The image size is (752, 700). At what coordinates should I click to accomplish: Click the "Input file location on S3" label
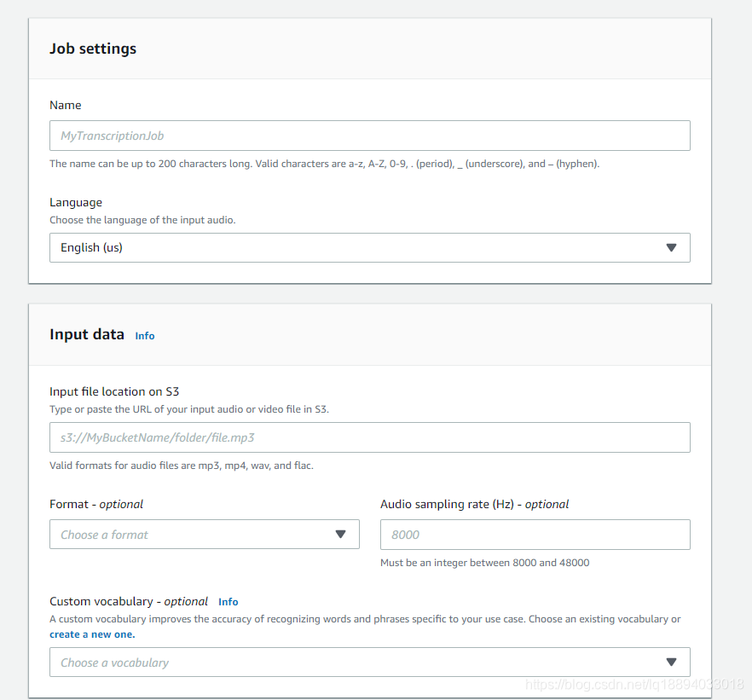click(114, 392)
